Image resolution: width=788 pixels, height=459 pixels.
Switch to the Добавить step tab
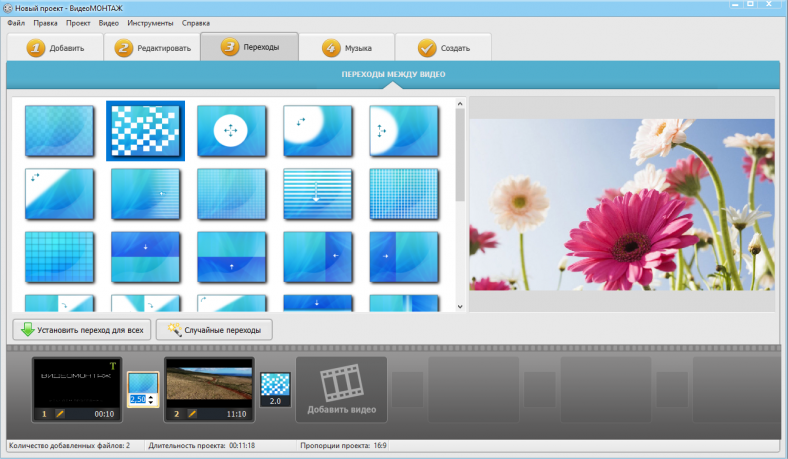point(55,48)
